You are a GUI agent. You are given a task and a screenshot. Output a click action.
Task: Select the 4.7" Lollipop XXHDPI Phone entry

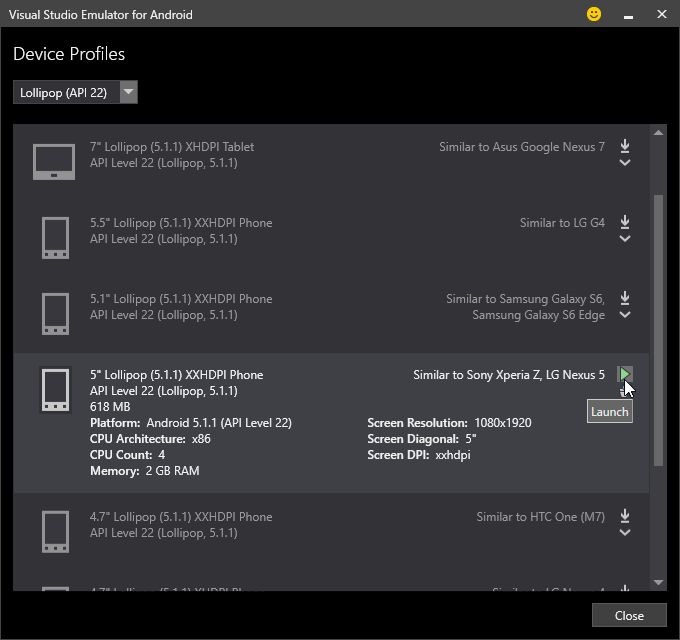tap(181, 517)
